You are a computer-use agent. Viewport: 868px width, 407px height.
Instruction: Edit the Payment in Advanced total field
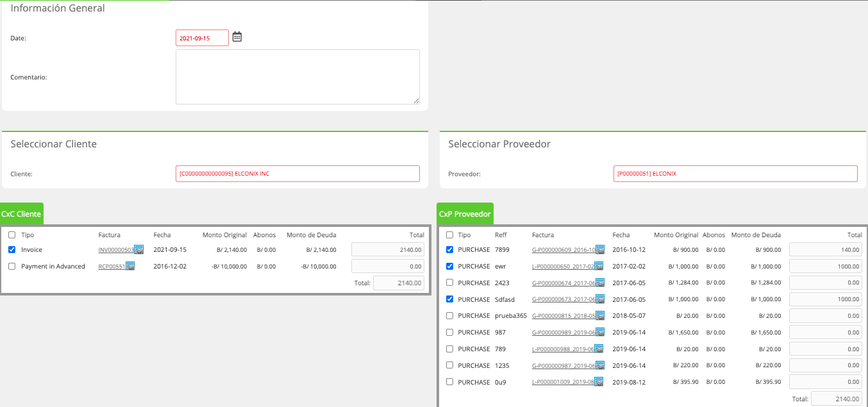tap(388, 267)
